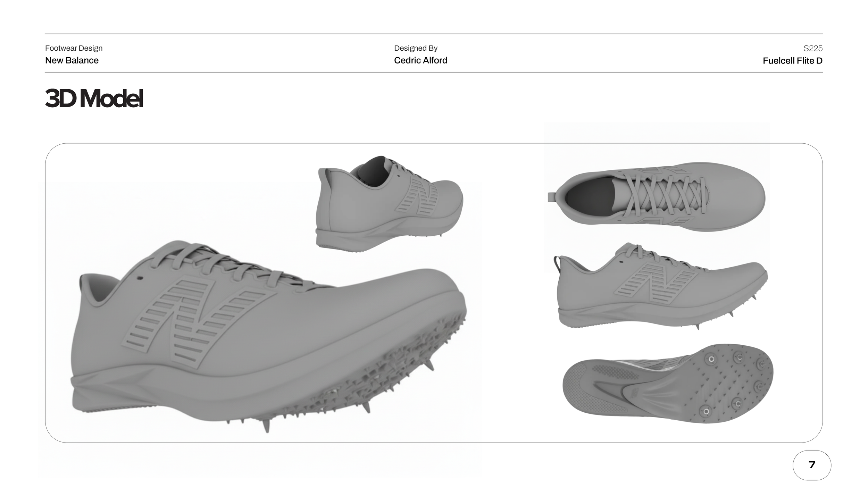Click the S225 season code
The image size is (868, 488).
(813, 48)
